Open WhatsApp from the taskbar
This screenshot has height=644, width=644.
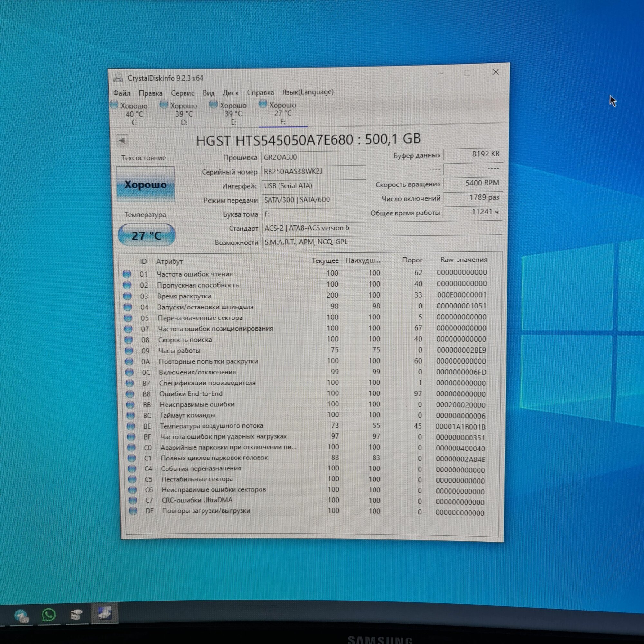tap(49, 615)
